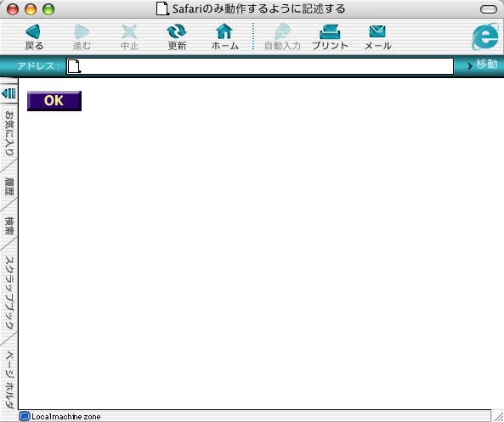
Task: Click the Local machine zone status icon
Action: click(x=24, y=416)
